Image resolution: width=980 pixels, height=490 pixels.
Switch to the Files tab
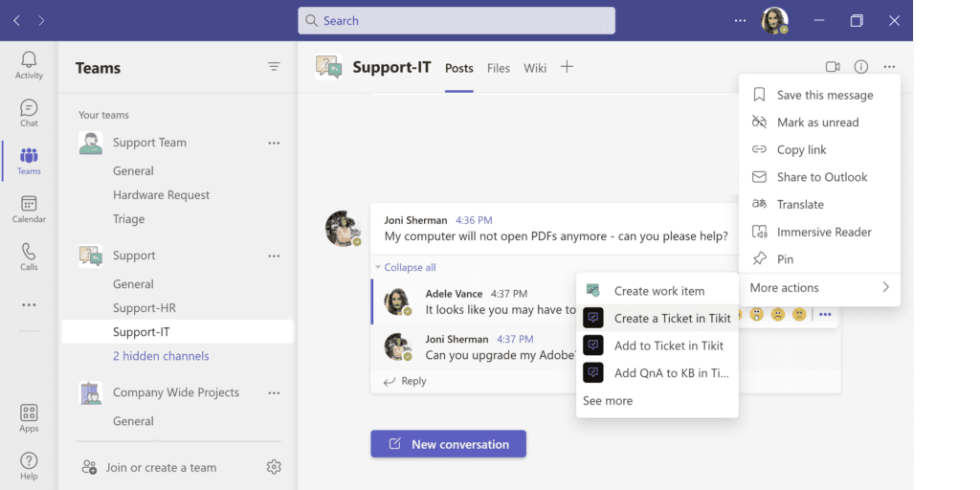tap(498, 68)
